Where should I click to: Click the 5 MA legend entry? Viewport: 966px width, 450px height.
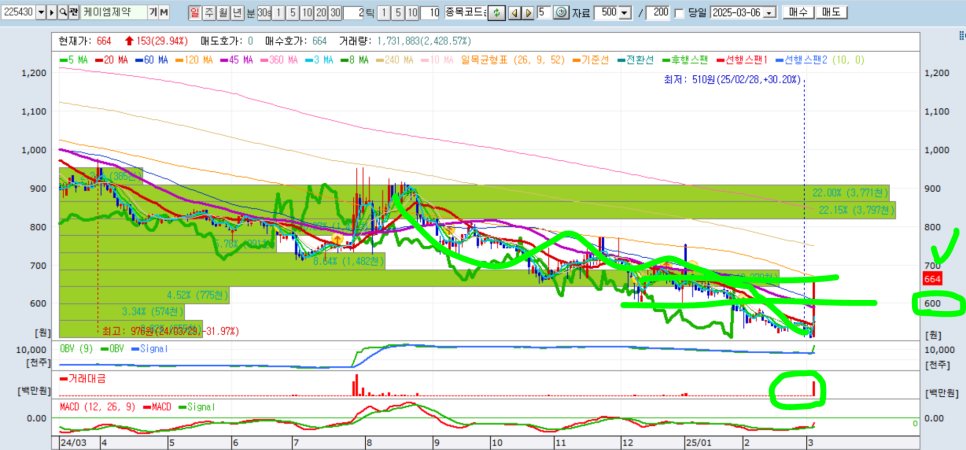click(76, 60)
